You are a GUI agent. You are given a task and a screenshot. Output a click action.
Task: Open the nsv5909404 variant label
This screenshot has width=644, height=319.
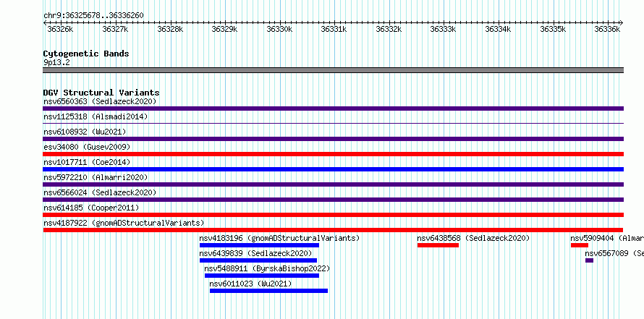click(607, 238)
